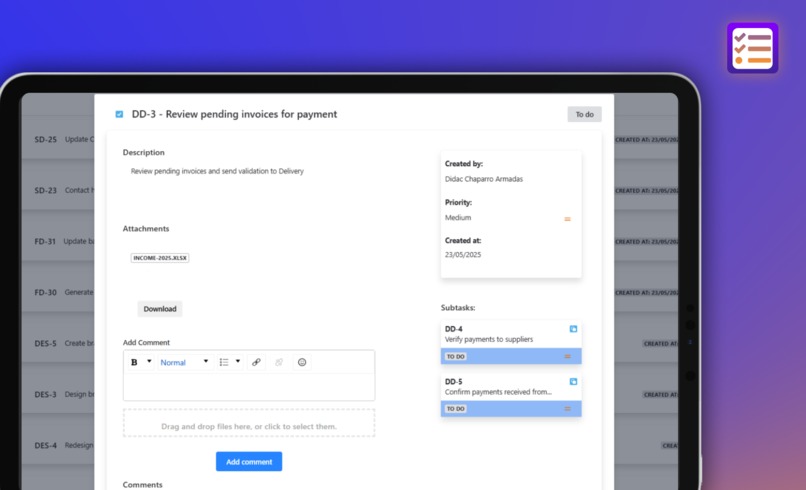This screenshot has width=806, height=490.
Task: Select the DES-4 row in background list
Action: click(x=58, y=445)
